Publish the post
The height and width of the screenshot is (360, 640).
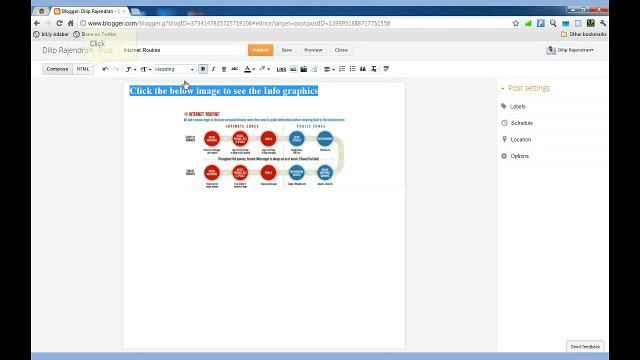[x=260, y=50]
